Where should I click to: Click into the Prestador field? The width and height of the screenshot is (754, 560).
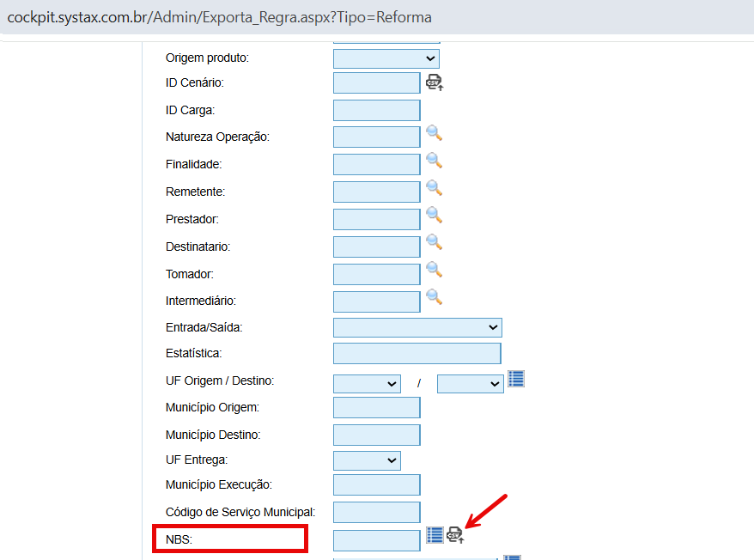376,219
